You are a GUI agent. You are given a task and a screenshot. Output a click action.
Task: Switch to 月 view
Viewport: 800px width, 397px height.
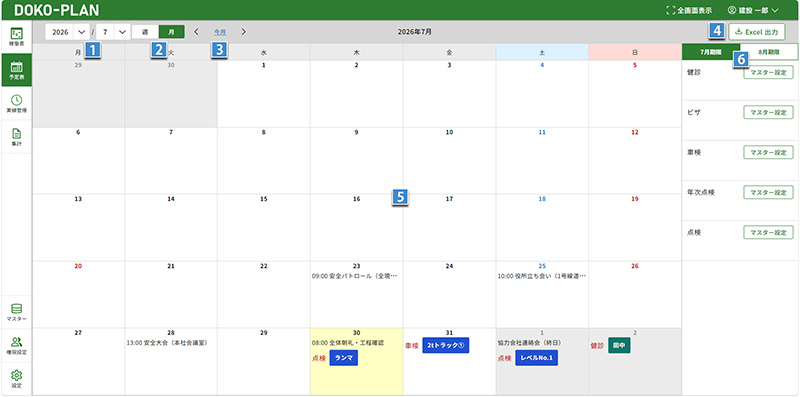click(172, 32)
